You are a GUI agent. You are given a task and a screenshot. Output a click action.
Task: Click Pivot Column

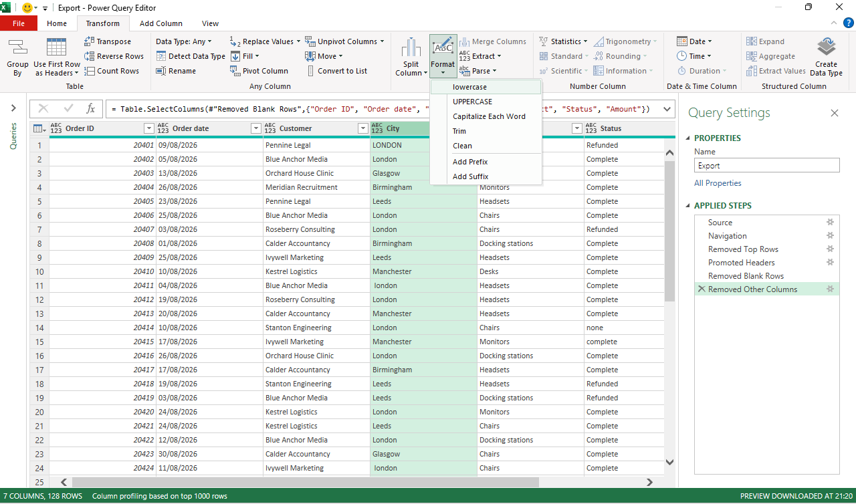tap(259, 71)
